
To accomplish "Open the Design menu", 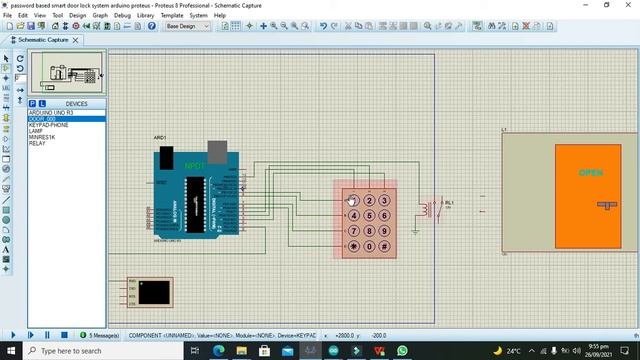I will pyautogui.click(x=78, y=16).
